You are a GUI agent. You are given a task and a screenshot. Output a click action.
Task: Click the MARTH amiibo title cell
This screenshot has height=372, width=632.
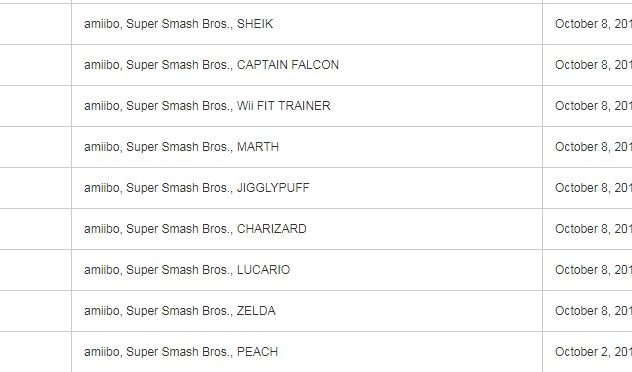click(181, 147)
